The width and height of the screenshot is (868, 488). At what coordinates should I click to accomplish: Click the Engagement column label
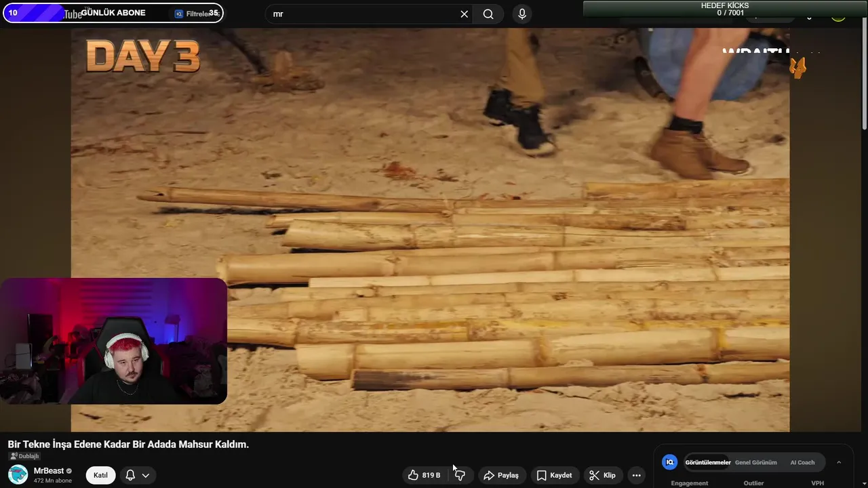coord(689,483)
